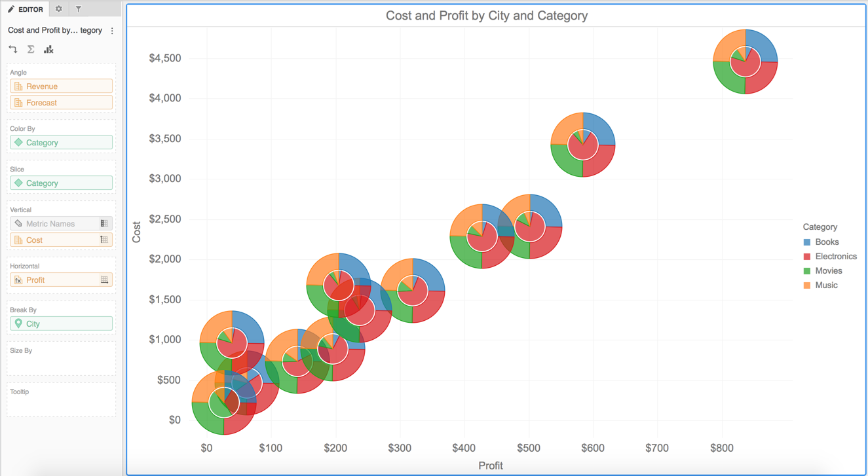Click the Books blue legend swatch
The width and height of the screenshot is (868, 476).
click(807, 242)
